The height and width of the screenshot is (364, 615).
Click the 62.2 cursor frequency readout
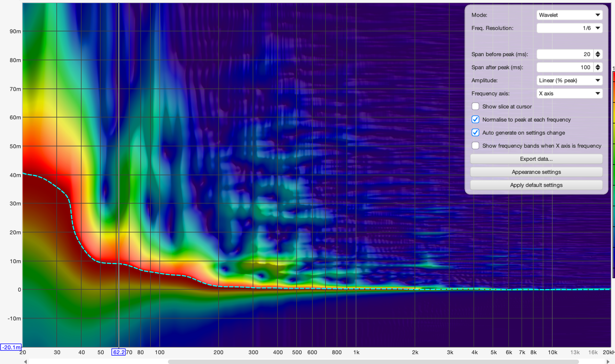tap(119, 352)
